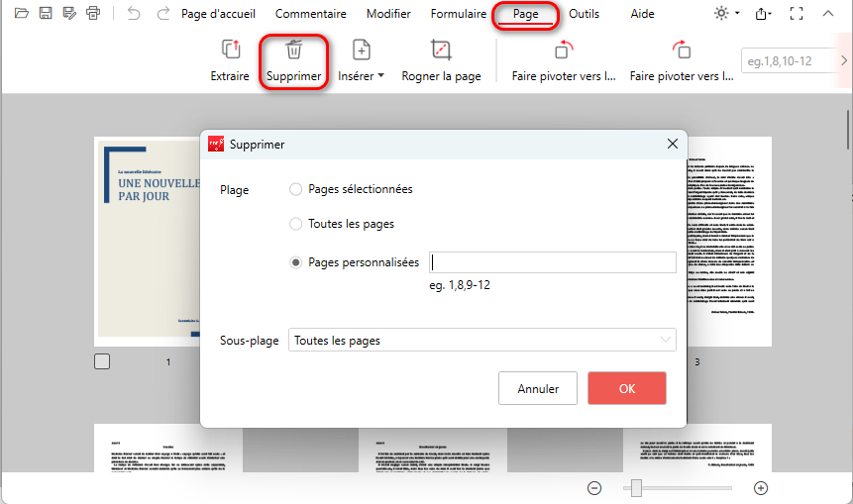Undo the last action

(134, 13)
